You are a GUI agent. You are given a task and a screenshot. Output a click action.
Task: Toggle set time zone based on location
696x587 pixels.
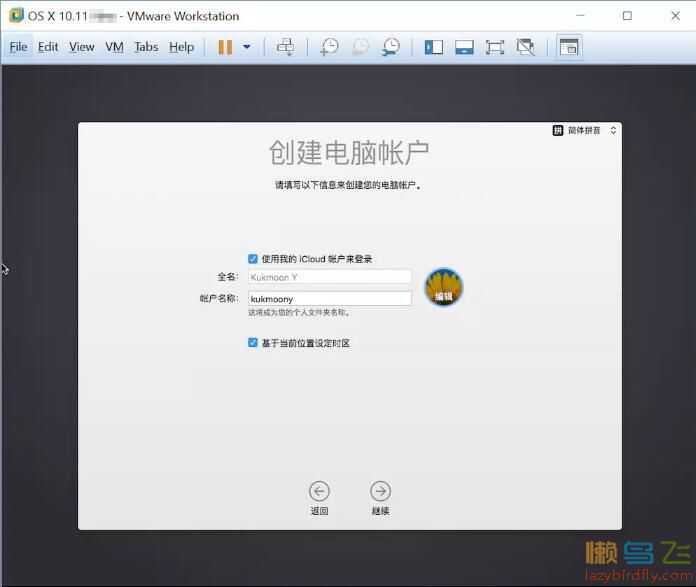click(x=253, y=342)
